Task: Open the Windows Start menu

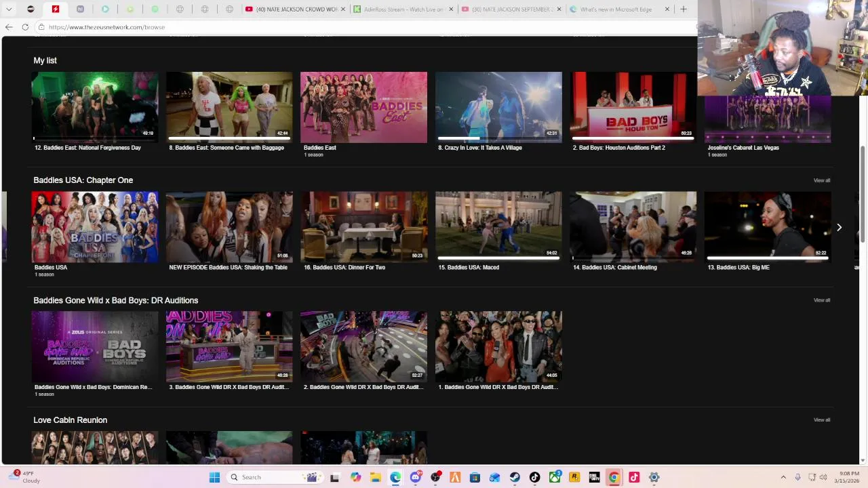Action: (x=214, y=477)
